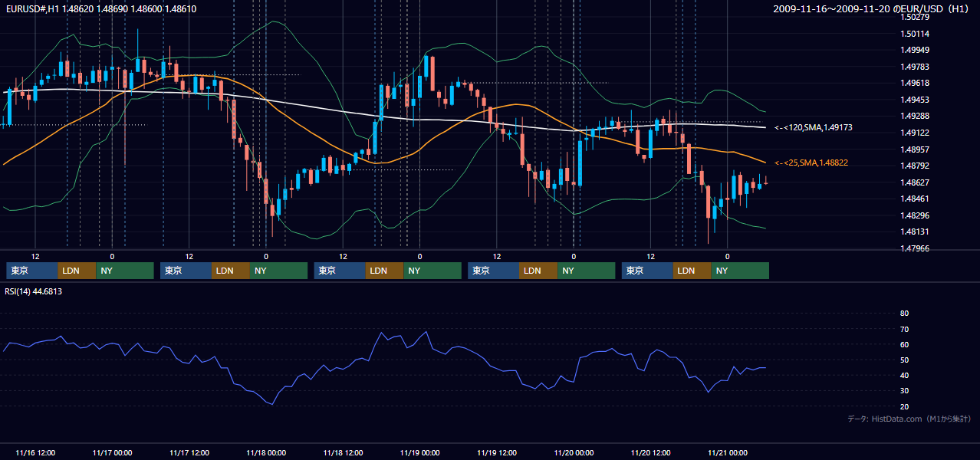
Task: Click RSI scale value 60
Action: tap(904, 344)
